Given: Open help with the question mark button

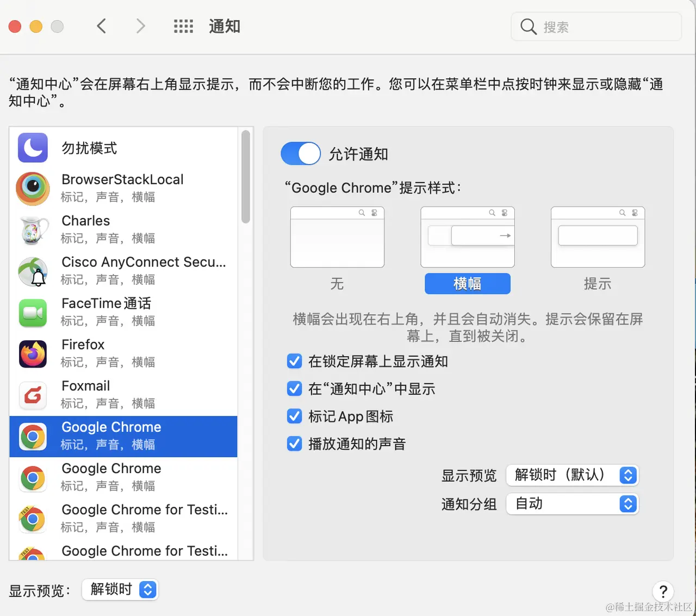Looking at the screenshot, I should coord(663,591).
